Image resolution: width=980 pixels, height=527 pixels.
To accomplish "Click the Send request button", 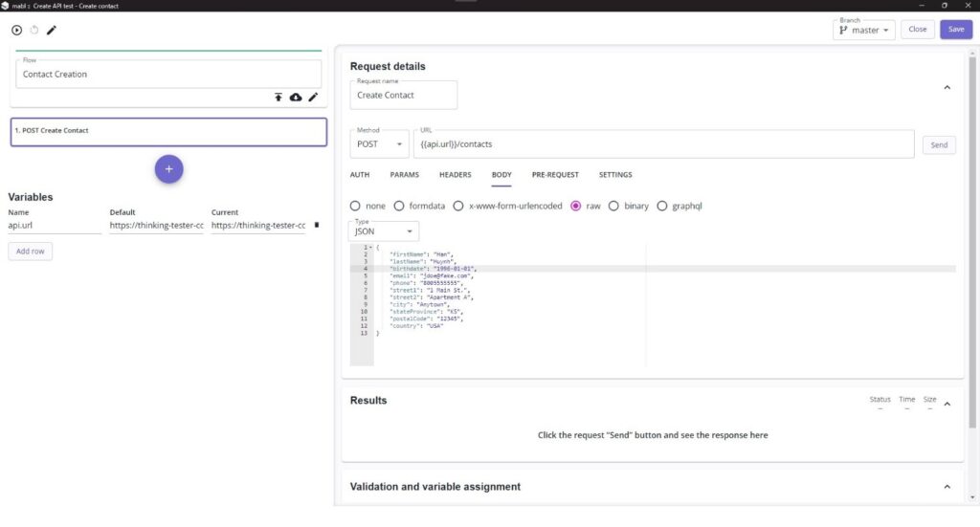I will click(939, 145).
